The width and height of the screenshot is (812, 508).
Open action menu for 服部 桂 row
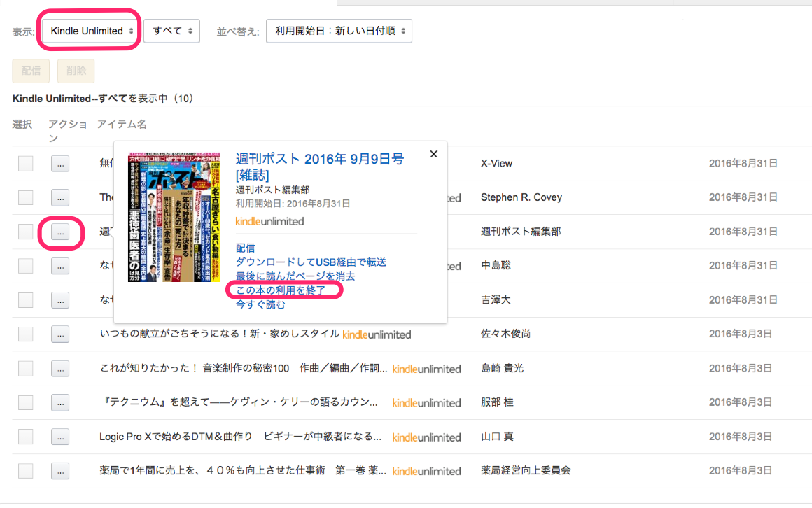(61, 403)
